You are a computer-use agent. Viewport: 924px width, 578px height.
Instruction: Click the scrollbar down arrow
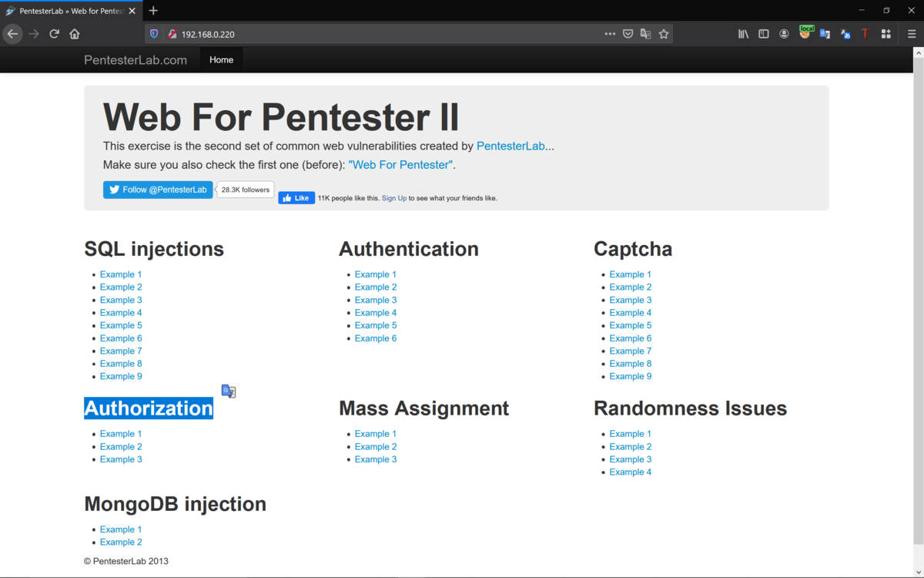(918, 571)
